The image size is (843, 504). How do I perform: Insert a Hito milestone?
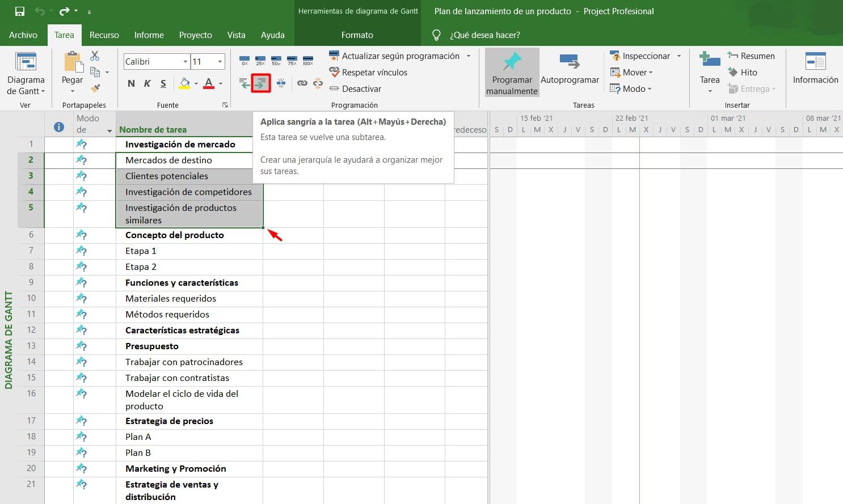tap(743, 73)
